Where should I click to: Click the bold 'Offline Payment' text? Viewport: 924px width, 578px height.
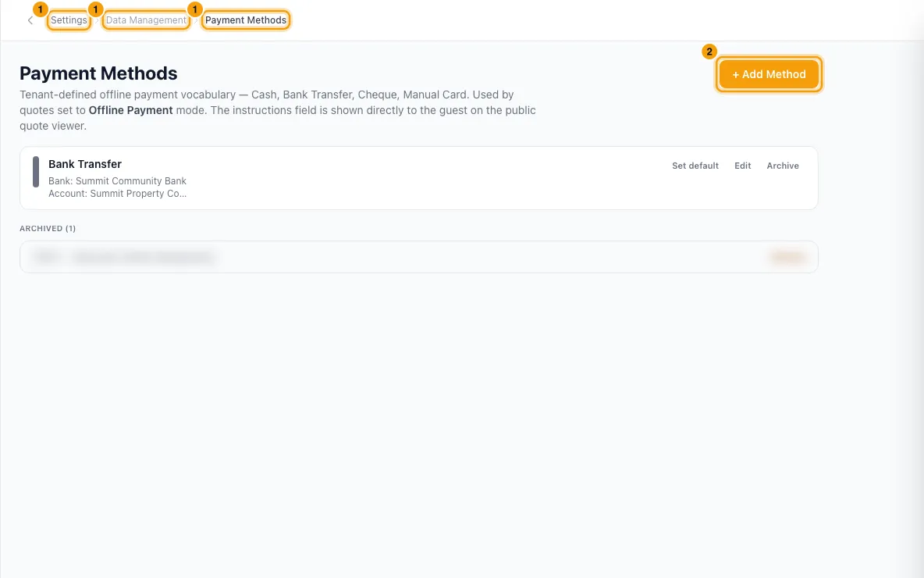(131, 110)
